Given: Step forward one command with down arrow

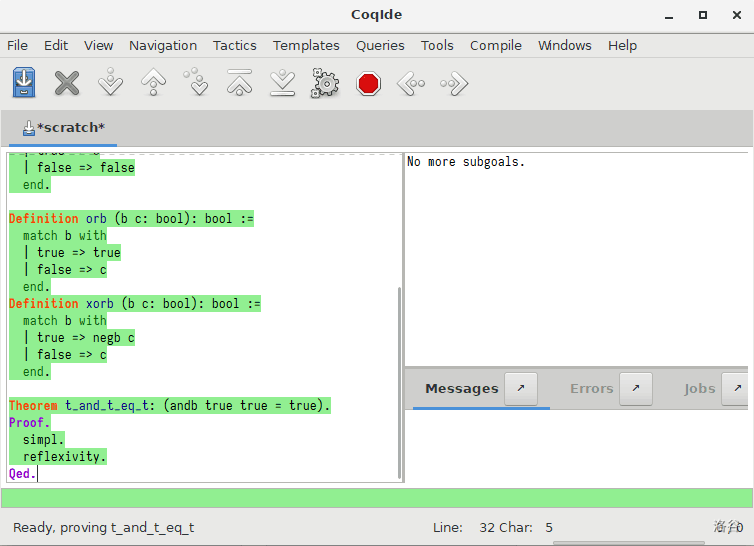Looking at the screenshot, I should (110, 83).
